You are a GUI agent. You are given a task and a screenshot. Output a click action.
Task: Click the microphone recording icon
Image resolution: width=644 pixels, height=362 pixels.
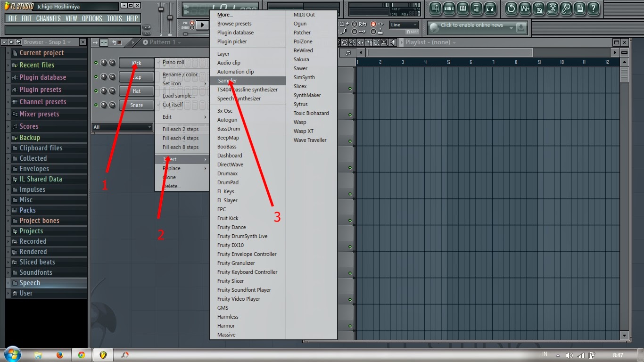566,8
